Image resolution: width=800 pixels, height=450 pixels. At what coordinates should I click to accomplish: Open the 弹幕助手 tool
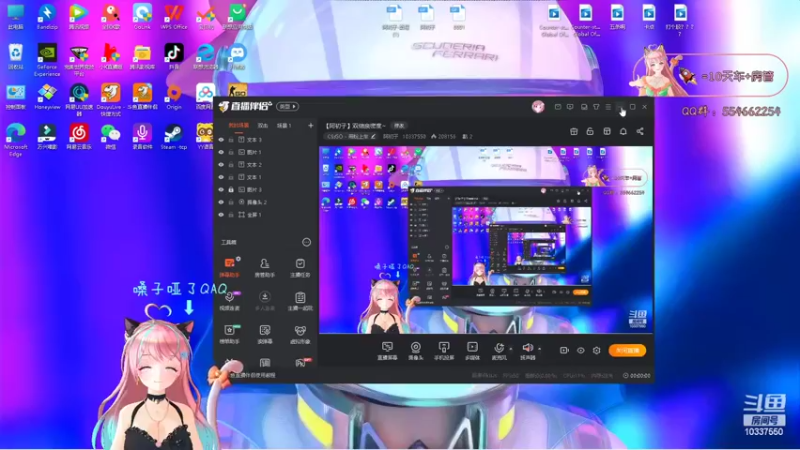(x=230, y=267)
